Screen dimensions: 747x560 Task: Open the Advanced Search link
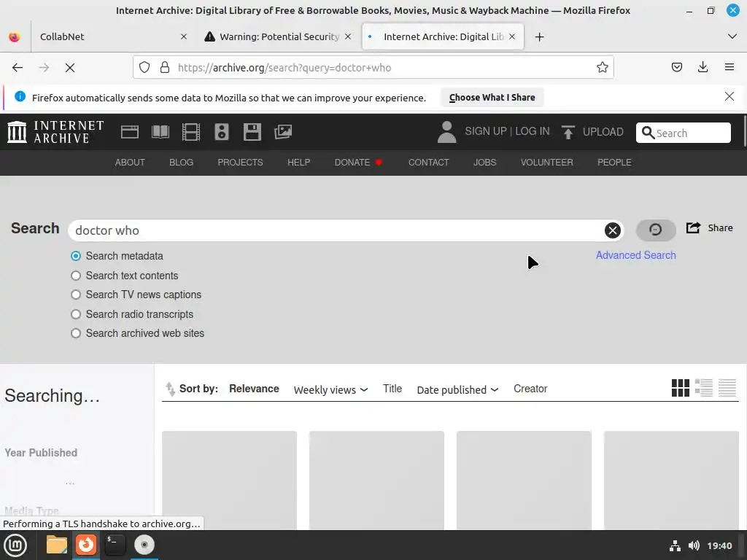[635, 255]
